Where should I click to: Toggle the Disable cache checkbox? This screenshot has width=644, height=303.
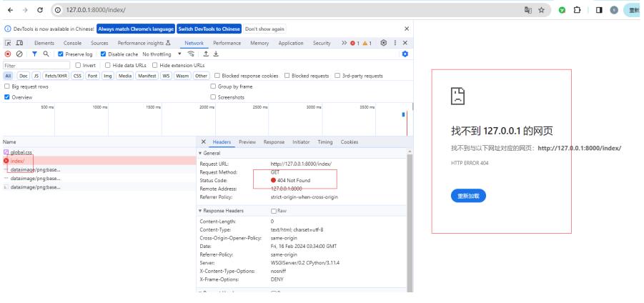(104, 54)
